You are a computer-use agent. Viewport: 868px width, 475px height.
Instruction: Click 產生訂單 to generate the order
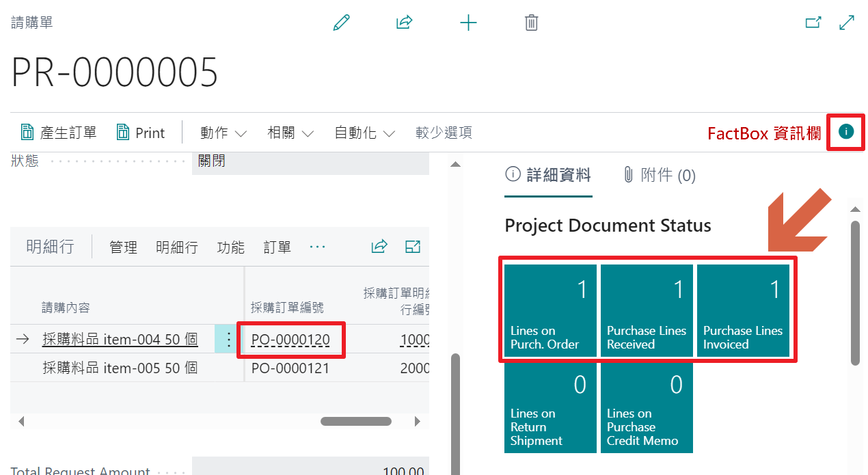58,133
